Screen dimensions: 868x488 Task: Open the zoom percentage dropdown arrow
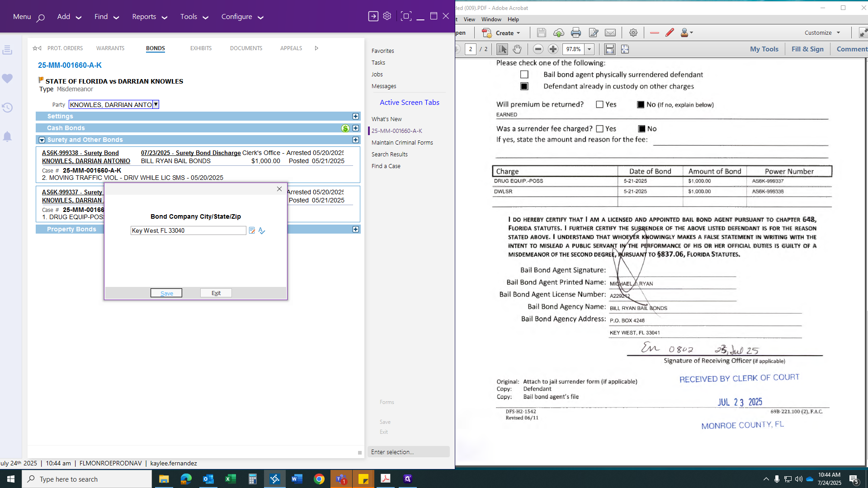click(589, 49)
